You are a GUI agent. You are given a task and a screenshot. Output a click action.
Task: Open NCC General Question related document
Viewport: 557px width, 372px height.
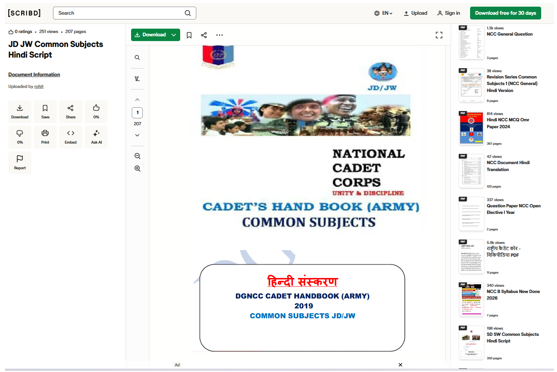509,34
